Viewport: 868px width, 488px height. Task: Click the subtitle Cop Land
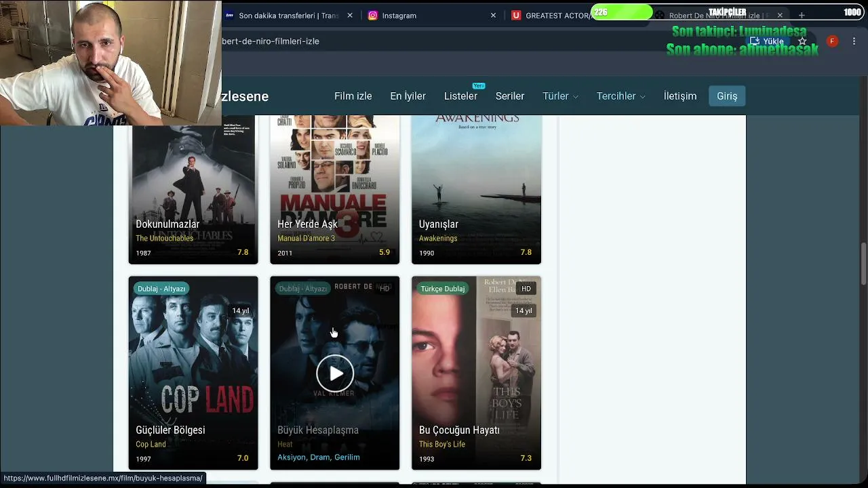point(151,445)
